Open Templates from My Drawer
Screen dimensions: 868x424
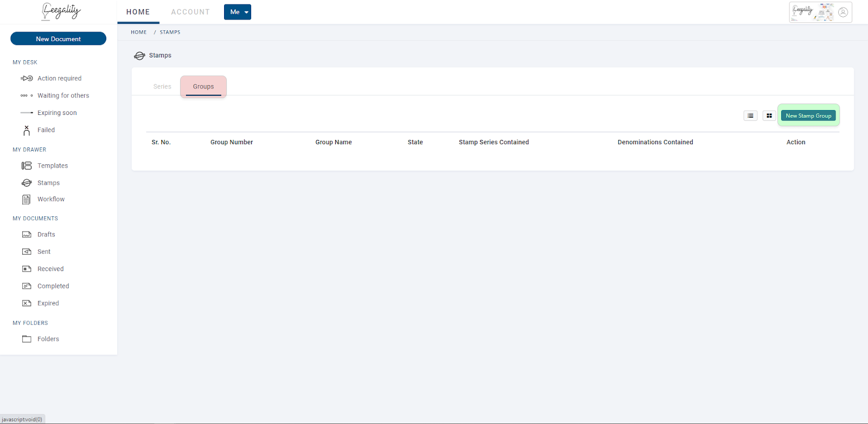tap(53, 166)
